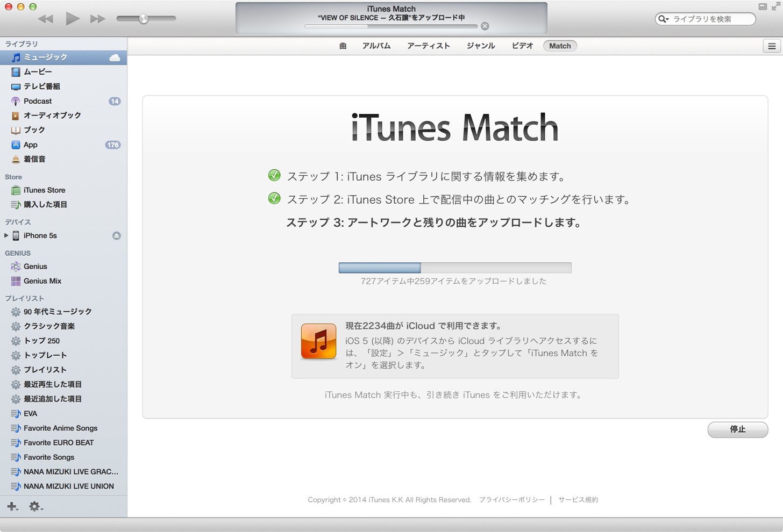Screen dimensions: 783x532
Task: Open the Podcast library
Action: coord(63,101)
